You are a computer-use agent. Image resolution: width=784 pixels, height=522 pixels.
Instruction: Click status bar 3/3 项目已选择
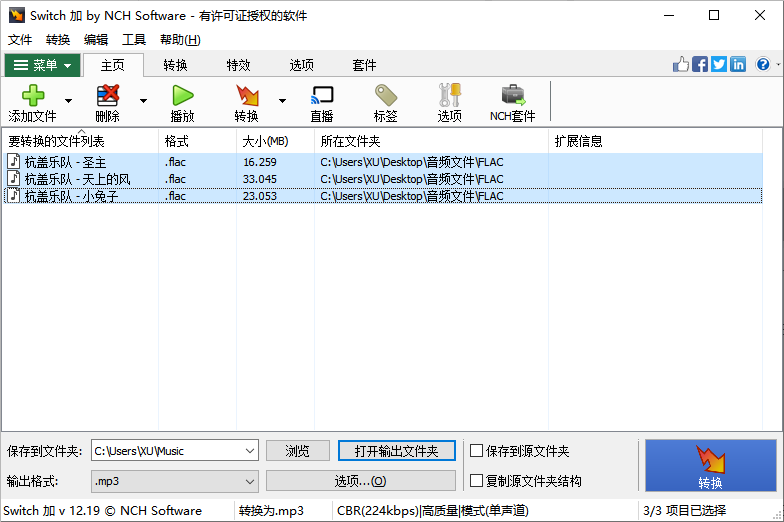coord(684,510)
